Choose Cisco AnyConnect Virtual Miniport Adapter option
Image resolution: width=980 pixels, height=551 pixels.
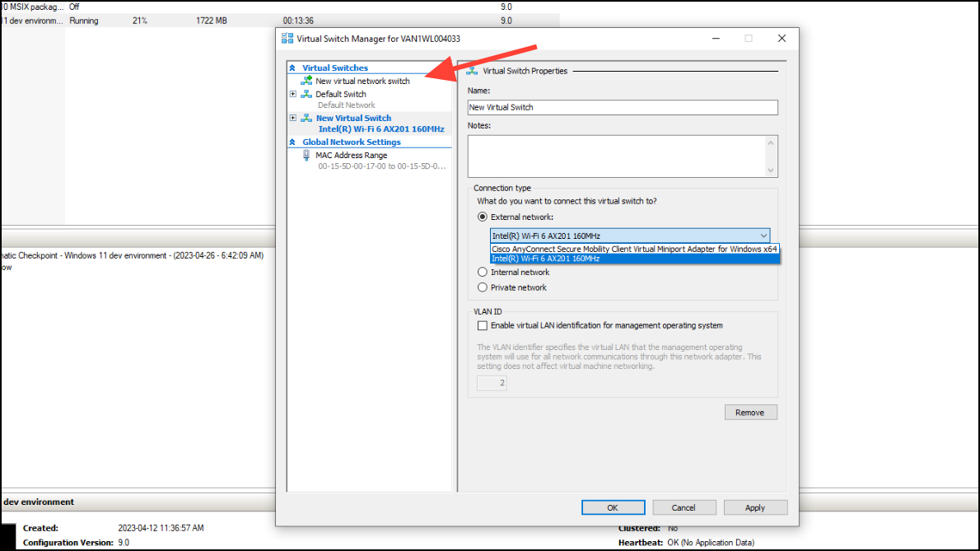point(634,249)
